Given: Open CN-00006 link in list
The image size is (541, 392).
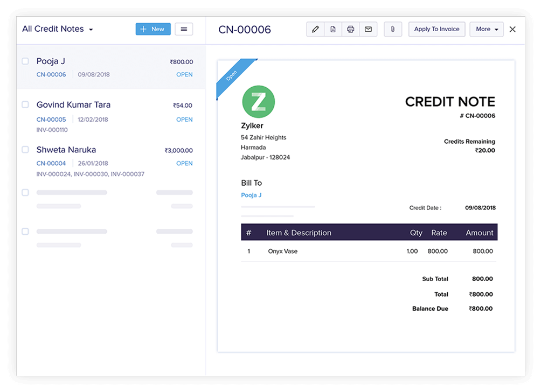Looking at the screenshot, I should tap(51, 74).
